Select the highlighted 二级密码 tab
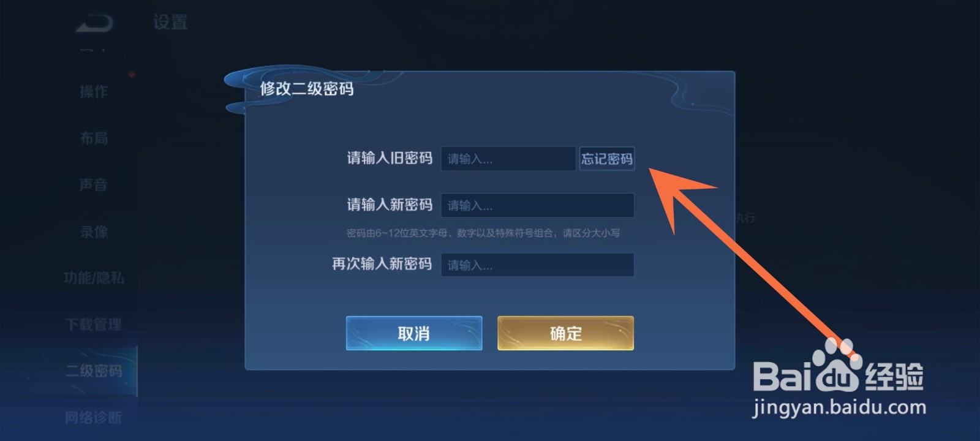The image size is (980, 441). 94,371
